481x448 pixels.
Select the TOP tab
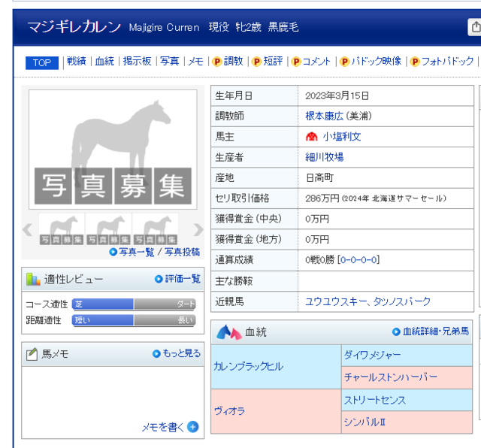pos(42,62)
